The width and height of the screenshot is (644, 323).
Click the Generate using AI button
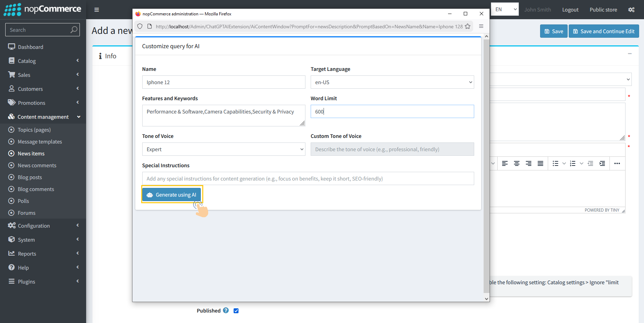click(172, 194)
